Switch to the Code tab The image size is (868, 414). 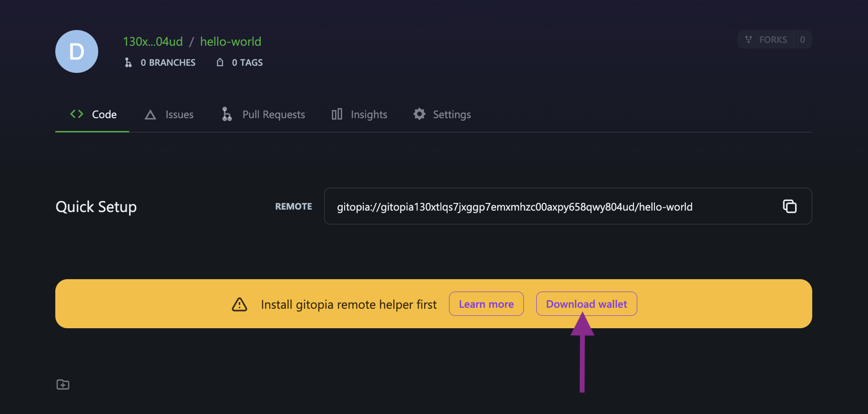tap(92, 114)
